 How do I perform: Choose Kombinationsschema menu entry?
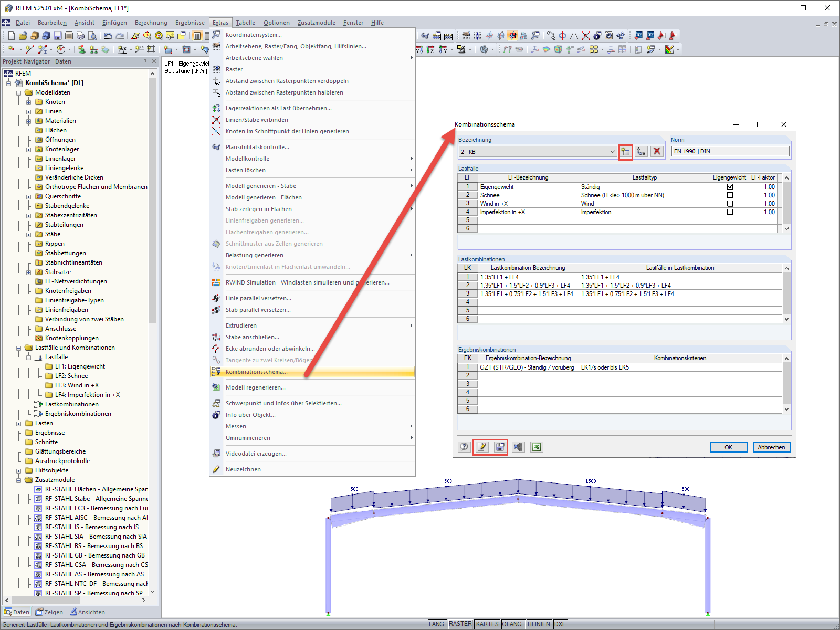pos(312,372)
